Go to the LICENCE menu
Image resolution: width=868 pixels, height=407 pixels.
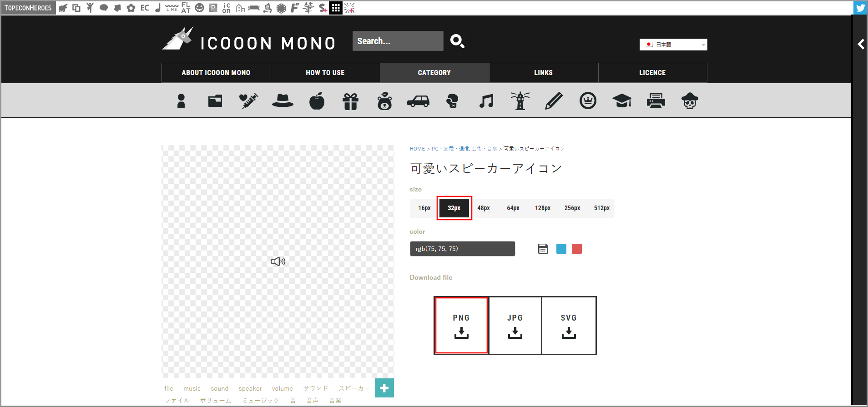pos(653,73)
